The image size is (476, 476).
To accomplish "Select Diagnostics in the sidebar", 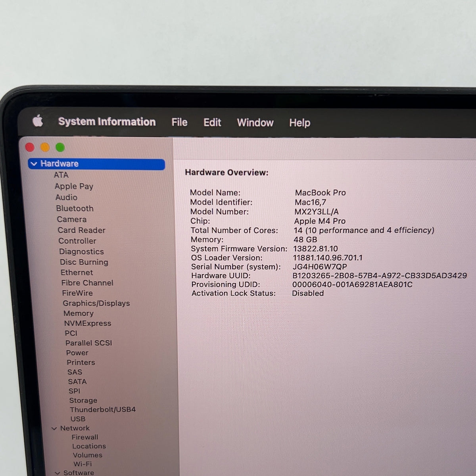I will click(x=81, y=251).
